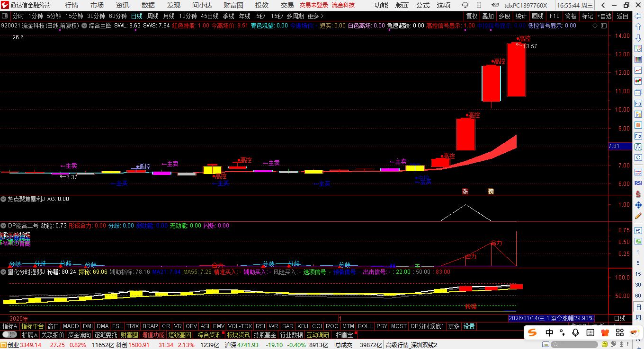The image size is (644, 349).
Task: Toggle the circle marker beside 热点聚焦暴利J
Action: tap(4, 199)
